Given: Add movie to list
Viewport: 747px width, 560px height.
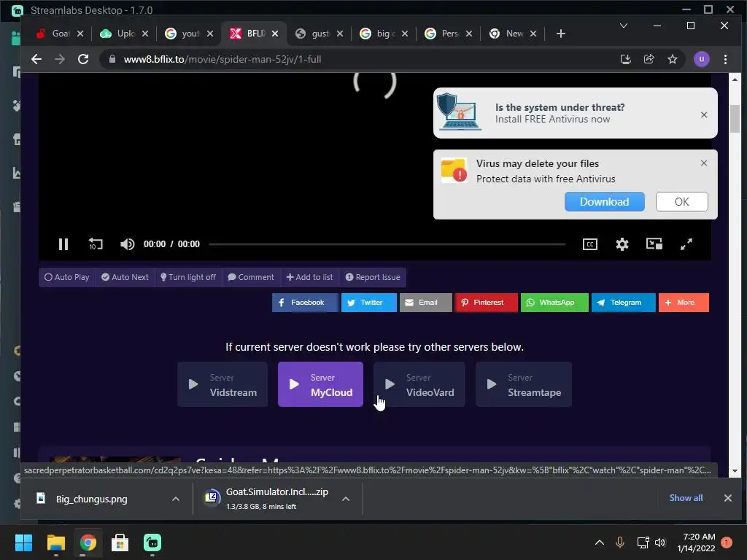Looking at the screenshot, I should pos(309,277).
